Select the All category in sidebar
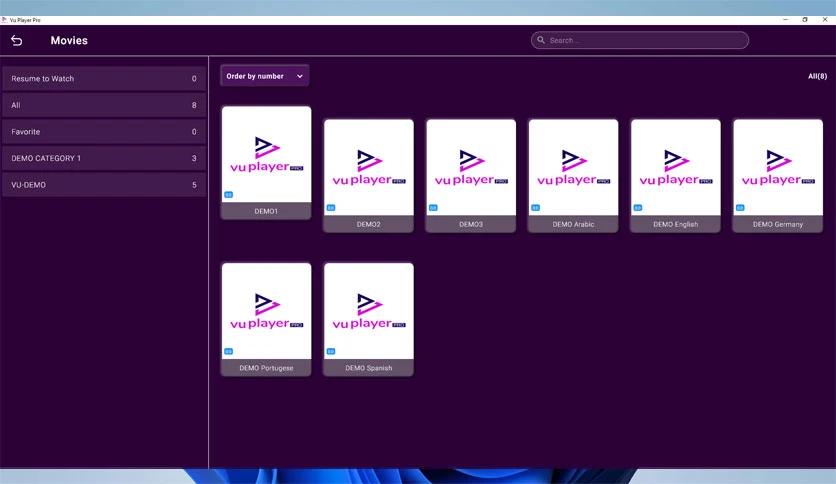The height and width of the screenshot is (484, 836). pos(104,105)
